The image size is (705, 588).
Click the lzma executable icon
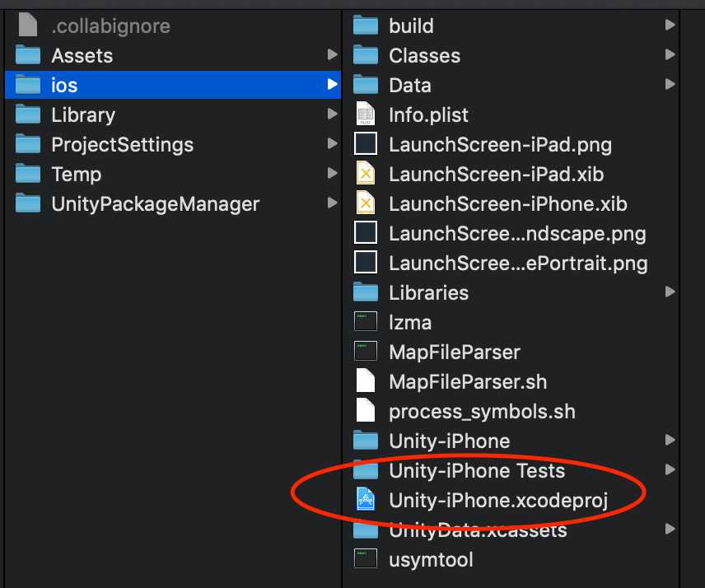point(366,321)
